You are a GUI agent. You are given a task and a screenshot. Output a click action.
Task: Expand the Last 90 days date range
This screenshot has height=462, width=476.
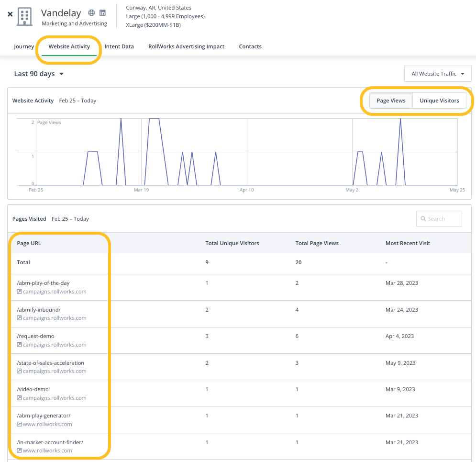point(39,74)
